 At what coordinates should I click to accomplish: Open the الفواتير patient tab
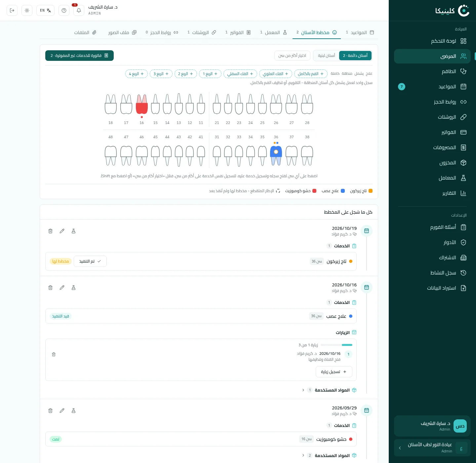click(x=238, y=32)
